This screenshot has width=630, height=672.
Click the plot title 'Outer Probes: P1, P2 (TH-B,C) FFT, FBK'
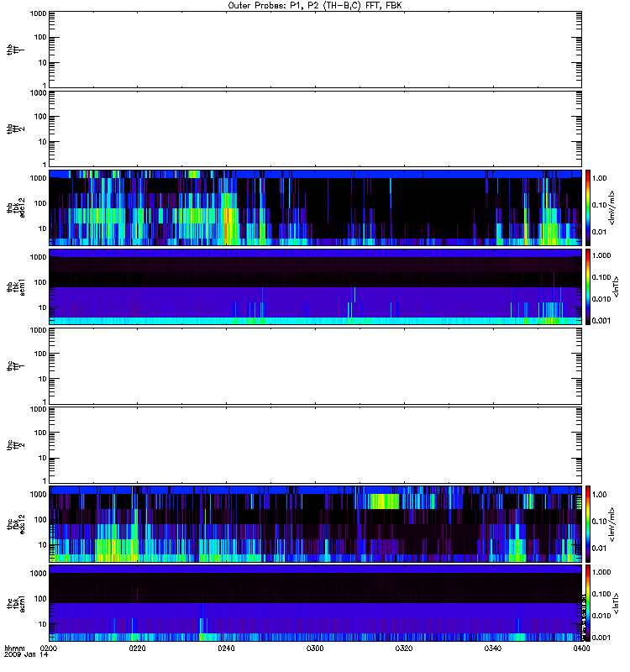click(315, 6)
